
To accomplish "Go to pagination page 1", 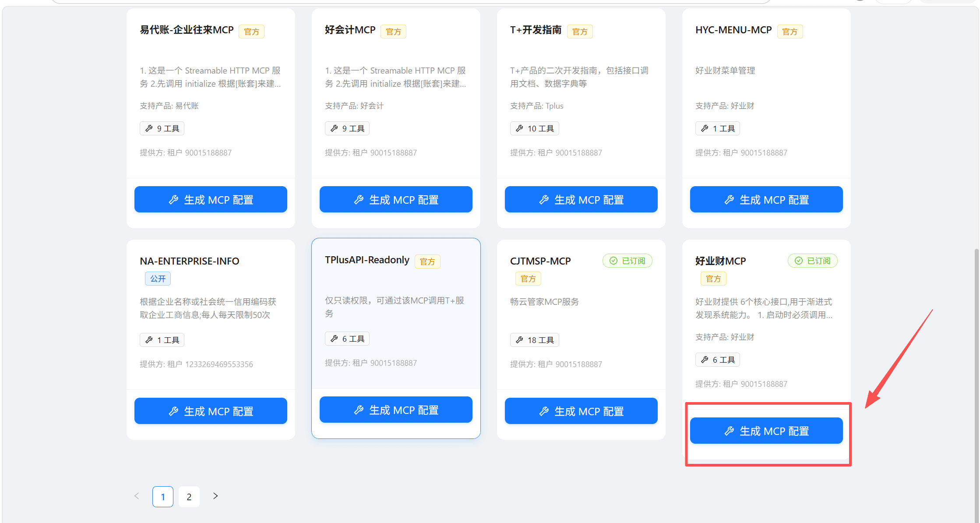I will [163, 497].
